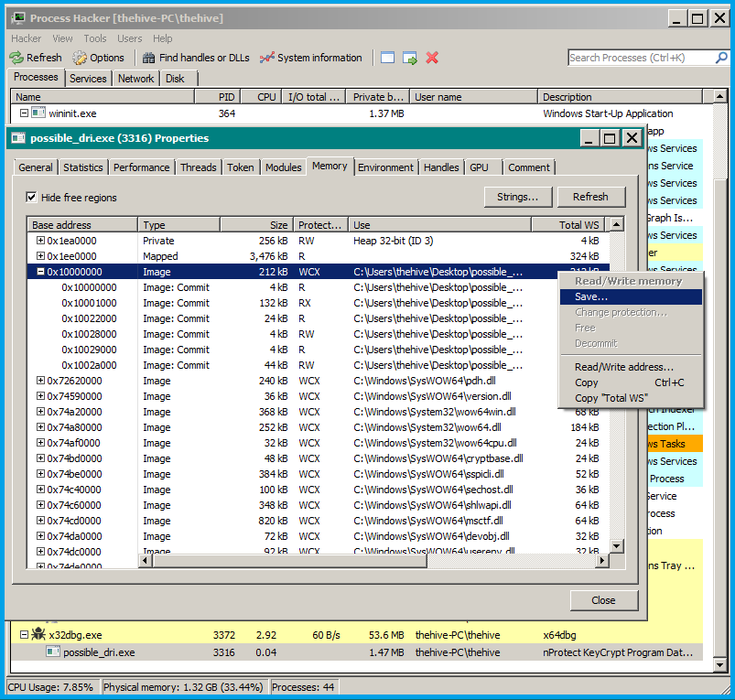Switch to the Modules tab
The image size is (735, 700).
pos(283,167)
